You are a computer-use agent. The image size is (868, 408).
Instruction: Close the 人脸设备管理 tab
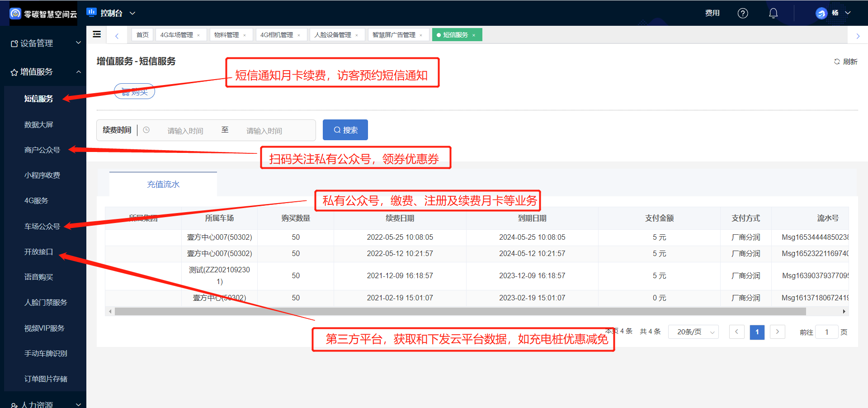(x=357, y=35)
